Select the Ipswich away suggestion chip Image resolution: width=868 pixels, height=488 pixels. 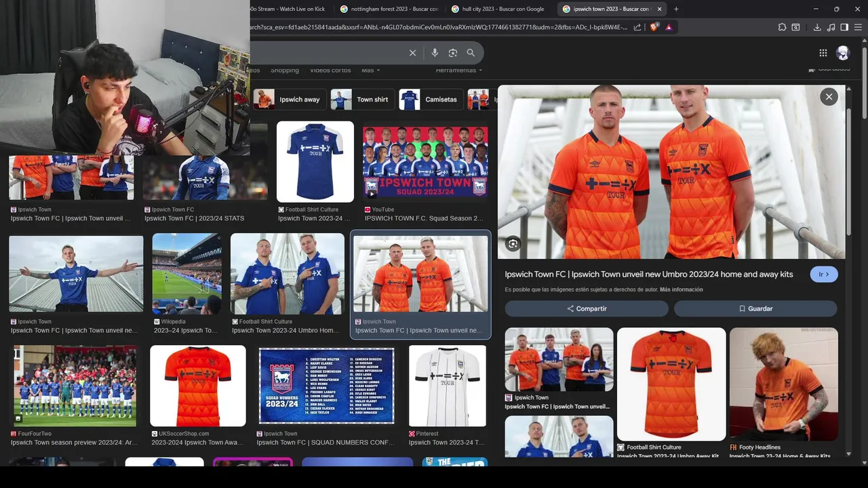[x=290, y=100]
